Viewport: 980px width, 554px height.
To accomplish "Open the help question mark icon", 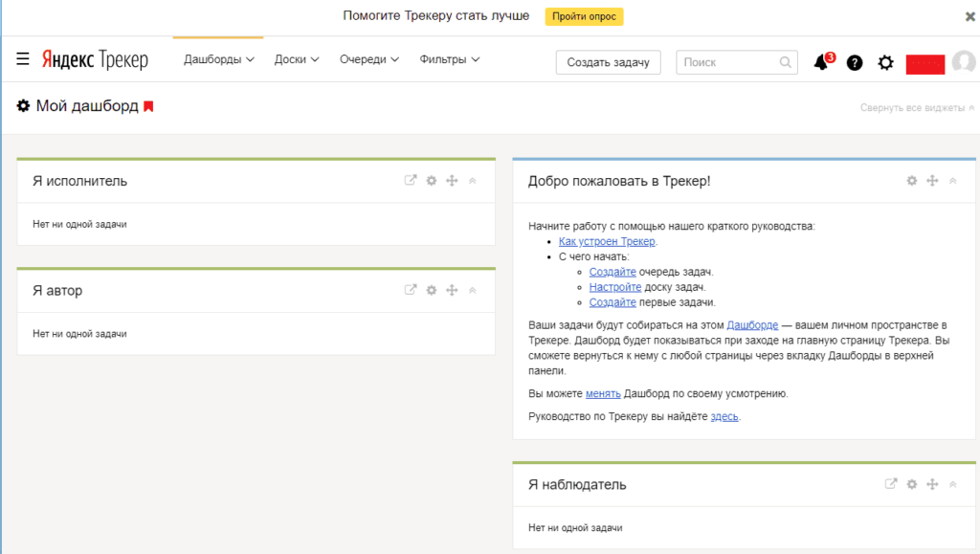I will (855, 62).
